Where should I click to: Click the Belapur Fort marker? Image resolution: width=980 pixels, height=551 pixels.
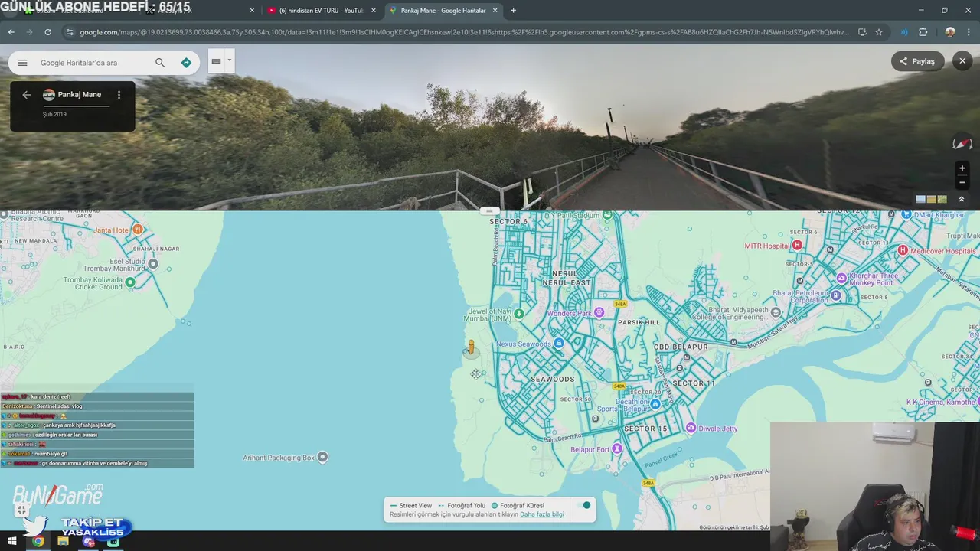617,448
